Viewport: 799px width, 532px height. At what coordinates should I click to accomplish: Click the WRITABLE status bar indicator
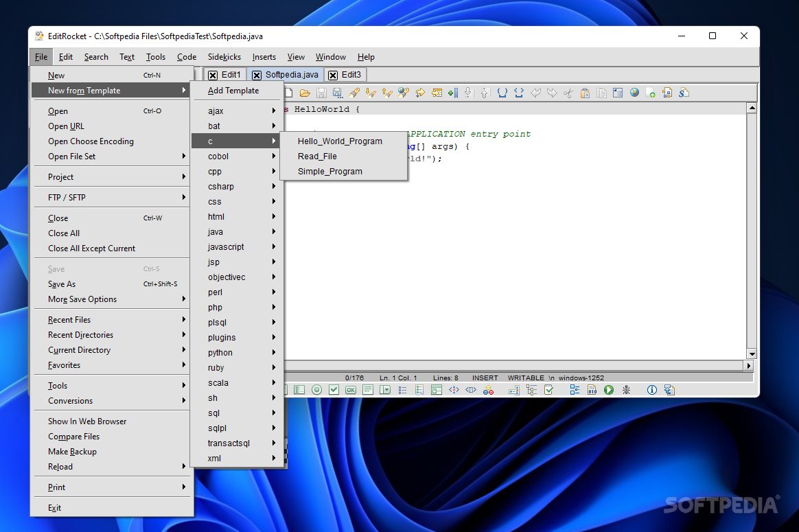(525, 378)
